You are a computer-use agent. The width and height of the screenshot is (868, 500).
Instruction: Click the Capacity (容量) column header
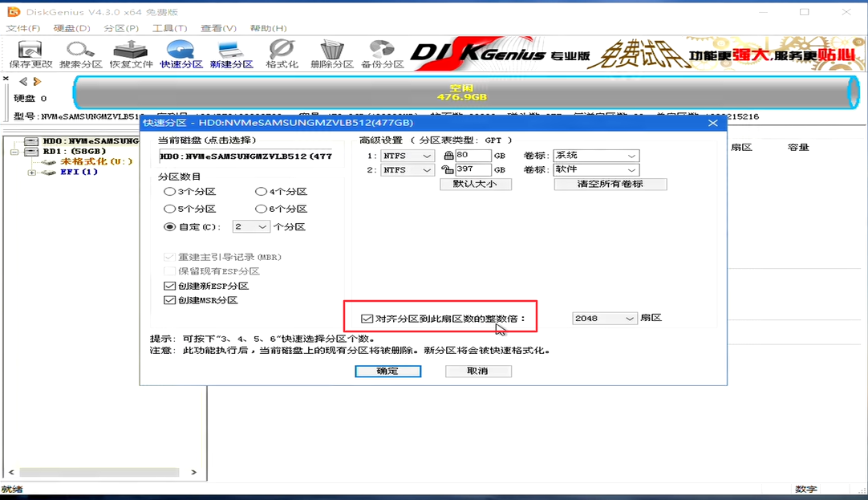(798, 148)
